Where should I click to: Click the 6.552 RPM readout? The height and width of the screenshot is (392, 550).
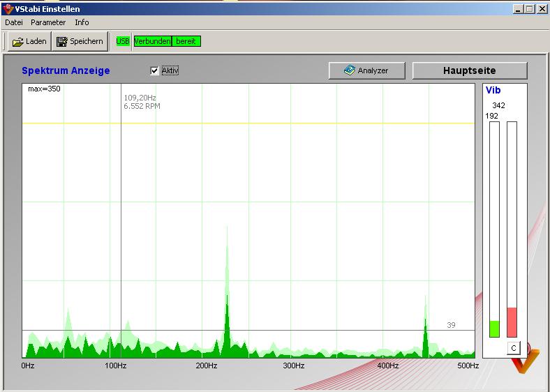[x=142, y=106]
